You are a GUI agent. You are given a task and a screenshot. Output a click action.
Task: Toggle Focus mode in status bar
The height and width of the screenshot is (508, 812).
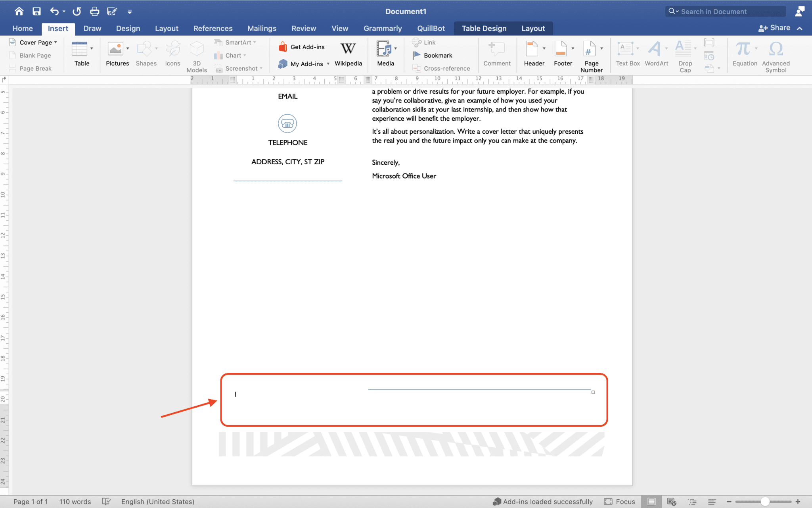click(x=620, y=502)
